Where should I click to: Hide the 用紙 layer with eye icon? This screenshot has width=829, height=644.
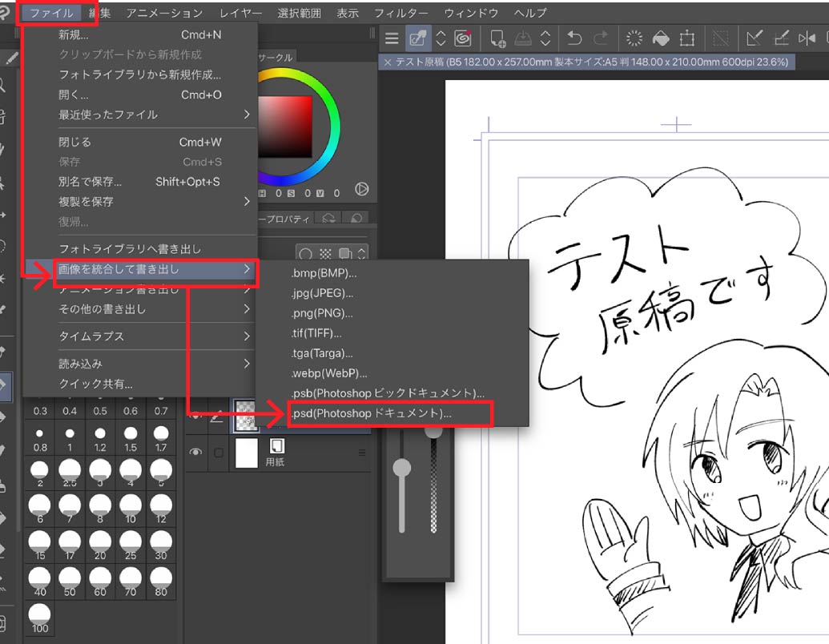[x=195, y=453]
